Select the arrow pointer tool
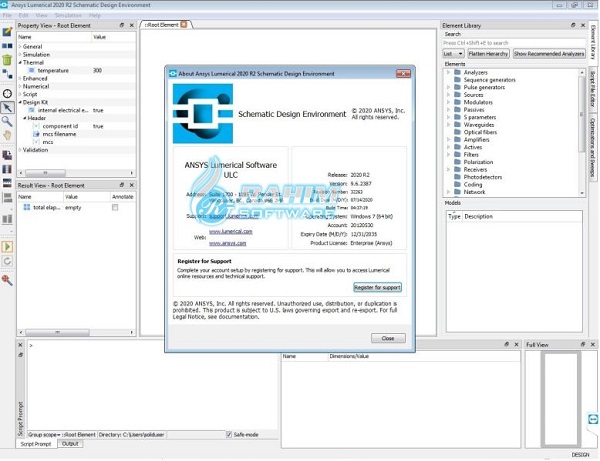 [x=7, y=108]
